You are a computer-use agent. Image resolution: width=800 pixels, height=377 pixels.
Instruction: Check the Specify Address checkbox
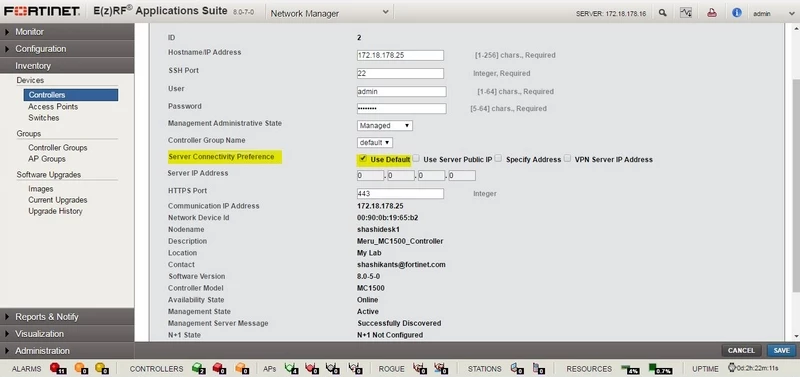click(x=498, y=159)
